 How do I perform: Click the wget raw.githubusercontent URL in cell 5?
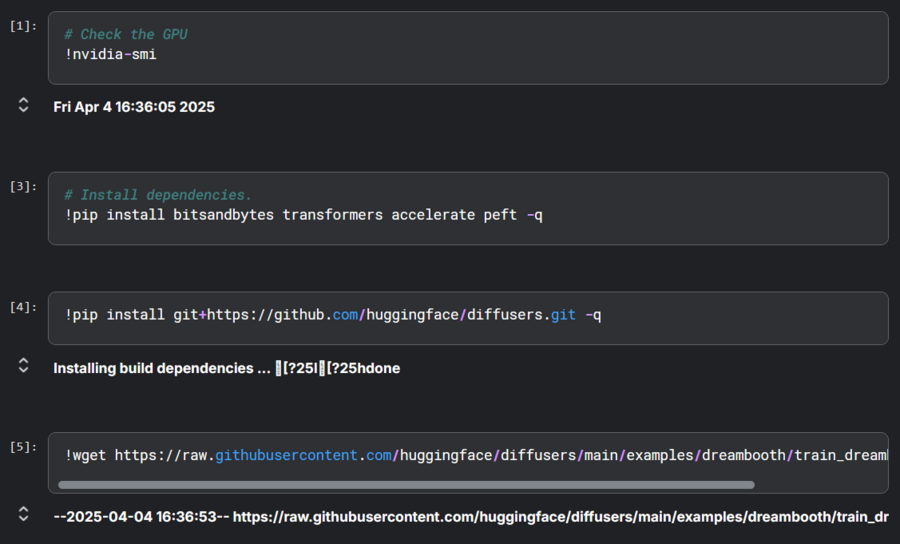tap(500, 455)
